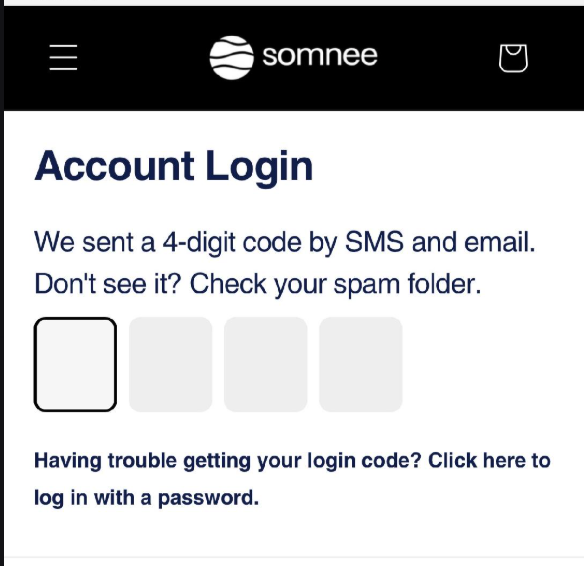This screenshot has width=584, height=566.
Task: Click the "Check your spam folder" text
Action: pos(335,284)
